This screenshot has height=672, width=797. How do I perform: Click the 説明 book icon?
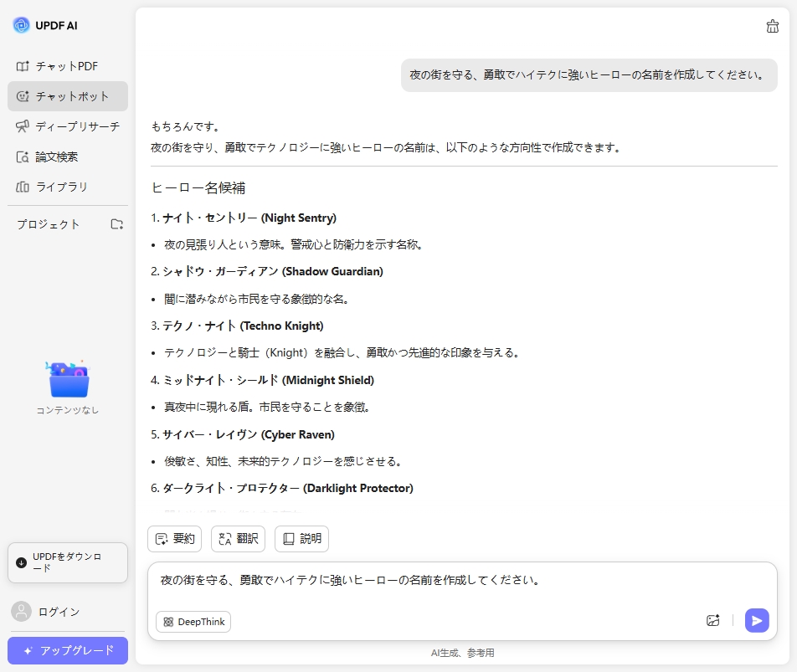click(289, 539)
